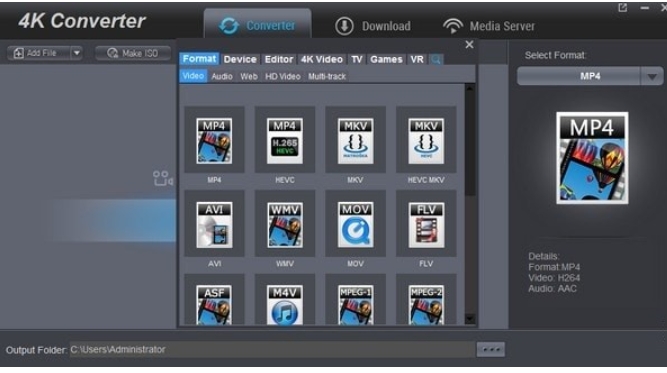Click the Make ISO button

pos(133,53)
